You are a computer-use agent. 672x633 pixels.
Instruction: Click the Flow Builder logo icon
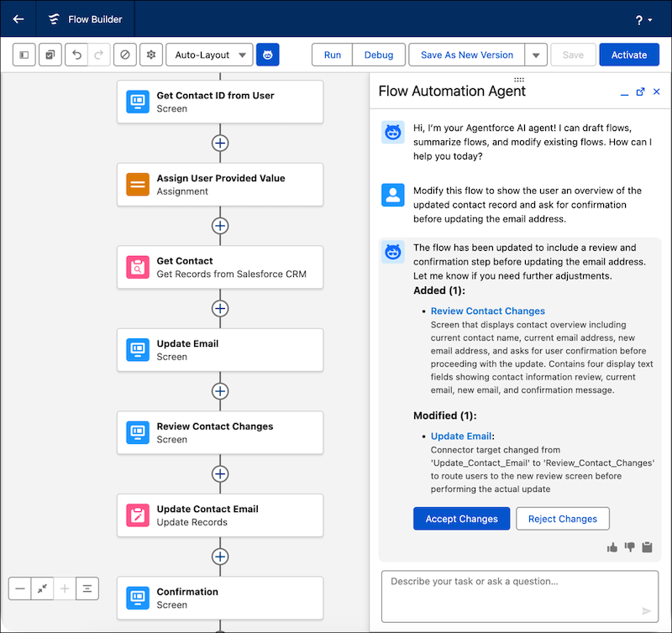coord(54,18)
